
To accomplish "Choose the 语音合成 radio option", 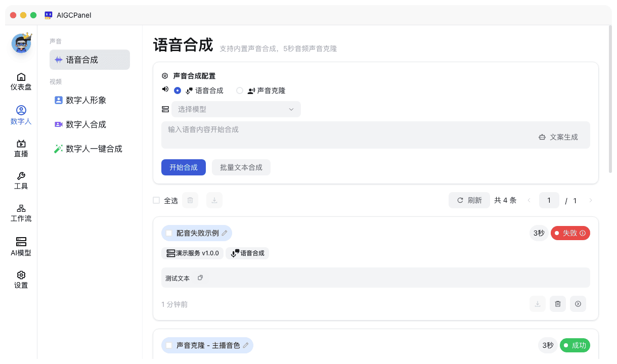I will (x=178, y=90).
